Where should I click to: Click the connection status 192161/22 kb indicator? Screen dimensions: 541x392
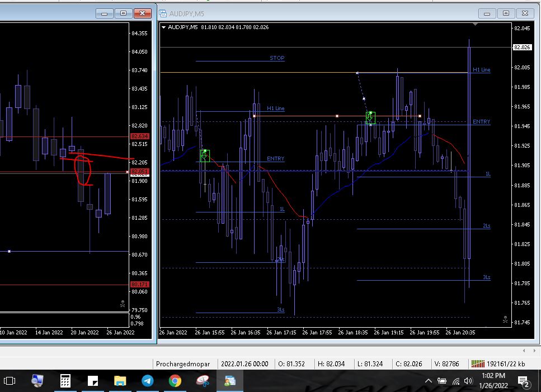(497, 364)
